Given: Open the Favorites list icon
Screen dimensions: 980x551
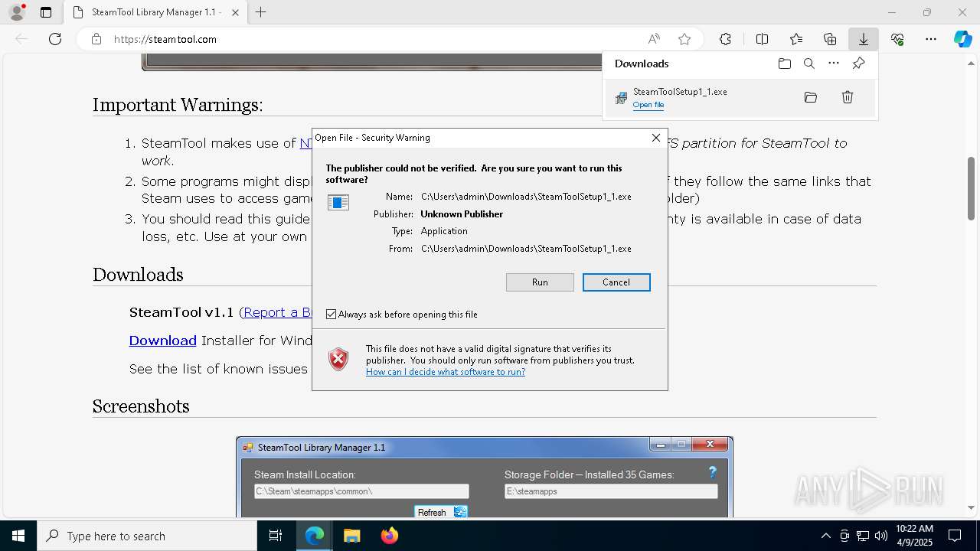Looking at the screenshot, I should (796, 39).
